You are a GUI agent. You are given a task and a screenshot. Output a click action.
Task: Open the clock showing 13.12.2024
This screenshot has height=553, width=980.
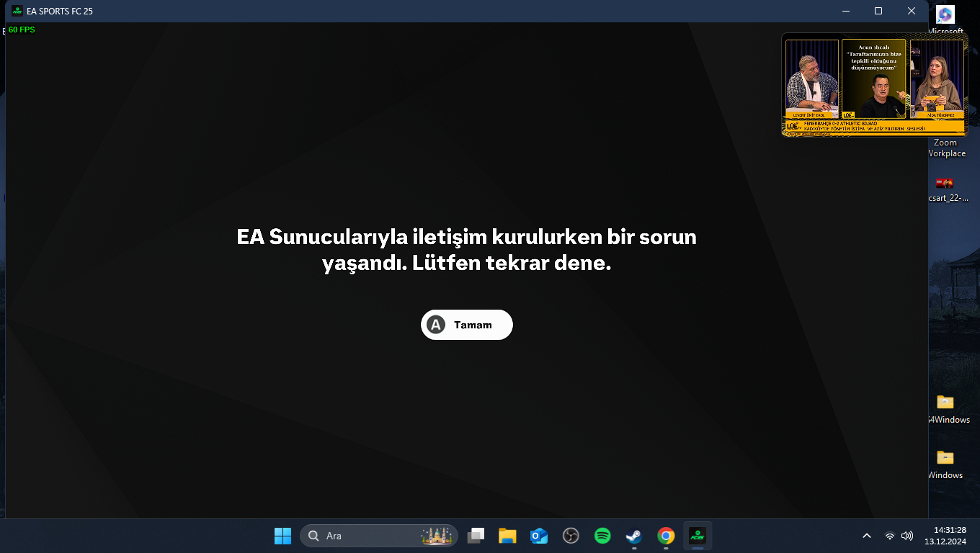coord(945,536)
